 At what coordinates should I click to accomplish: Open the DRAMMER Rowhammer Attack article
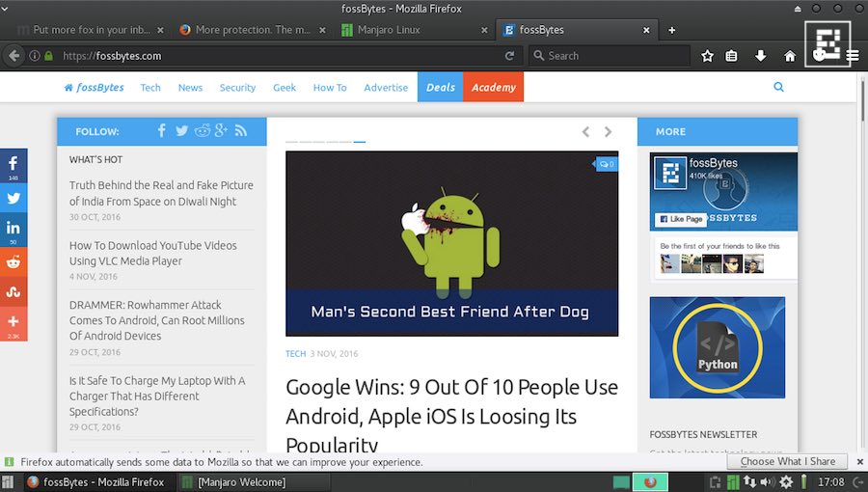click(x=156, y=320)
